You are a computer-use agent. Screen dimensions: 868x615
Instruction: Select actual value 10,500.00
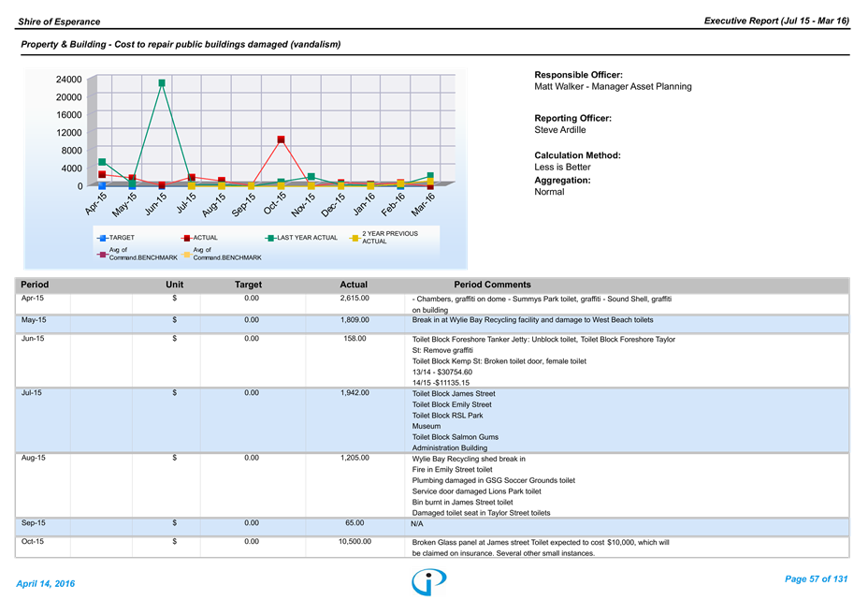tap(354, 541)
